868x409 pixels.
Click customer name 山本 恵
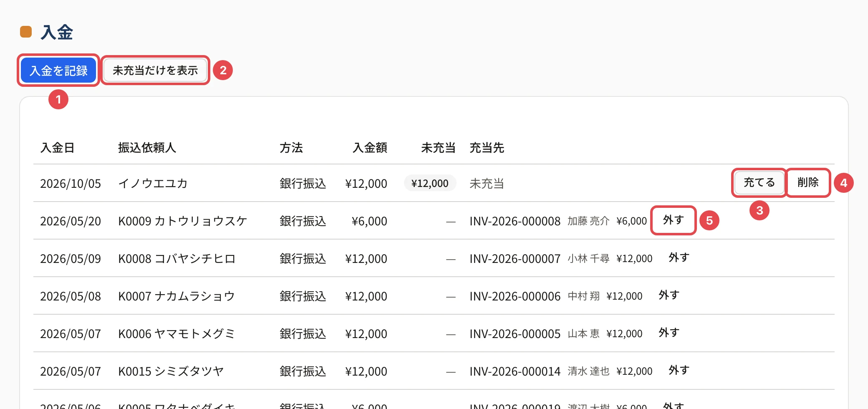pyautogui.click(x=583, y=334)
